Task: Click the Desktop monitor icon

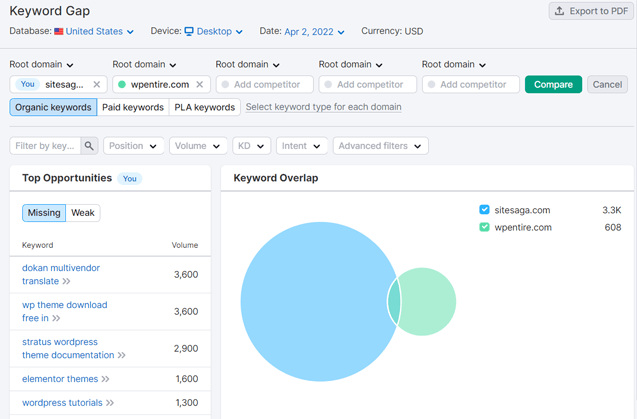Action: 189,31
